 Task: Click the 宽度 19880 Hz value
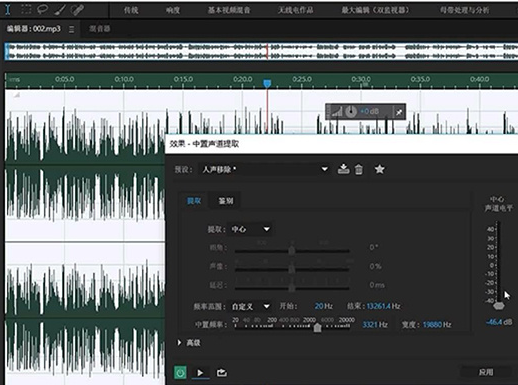pos(437,324)
